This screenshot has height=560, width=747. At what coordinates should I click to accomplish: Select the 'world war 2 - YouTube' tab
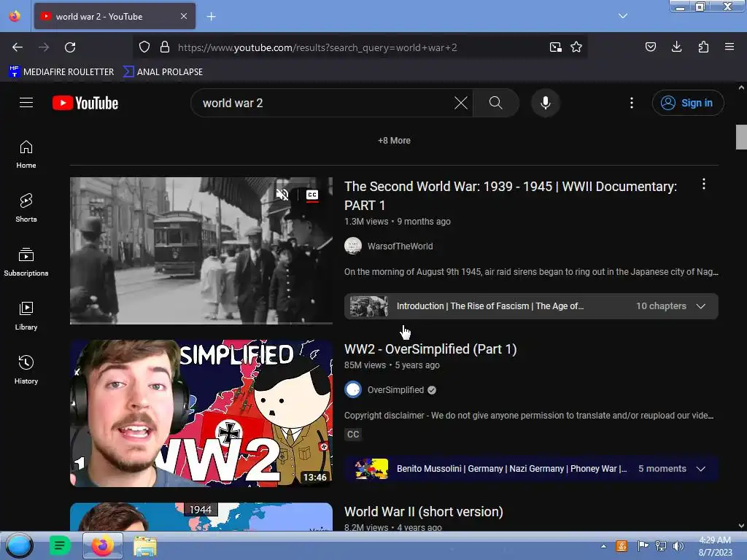point(115,16)
